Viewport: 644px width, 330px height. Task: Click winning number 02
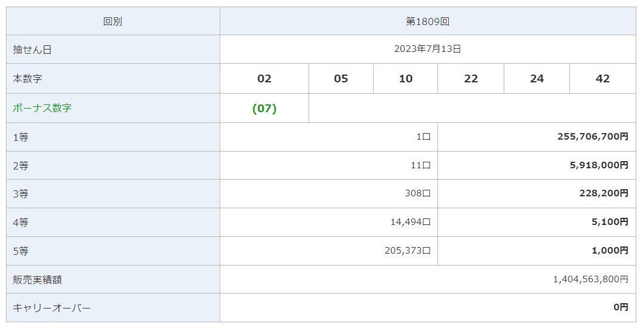[264, 79]
